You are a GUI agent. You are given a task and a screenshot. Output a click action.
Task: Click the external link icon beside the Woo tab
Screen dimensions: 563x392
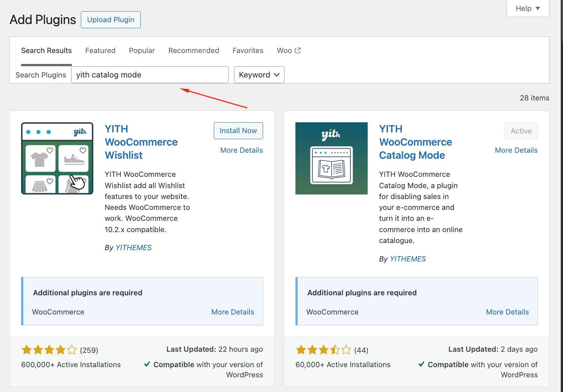click(298, 50)
